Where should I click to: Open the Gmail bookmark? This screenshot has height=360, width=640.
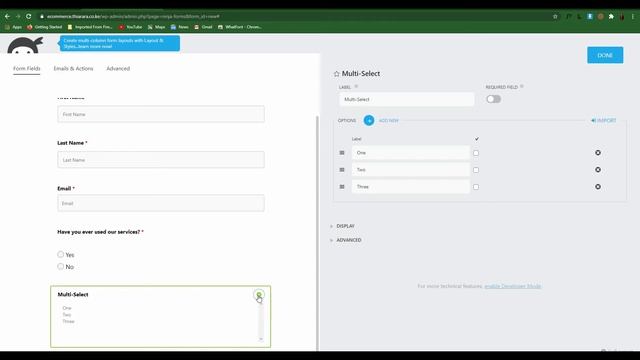click(x=203, y=27)
